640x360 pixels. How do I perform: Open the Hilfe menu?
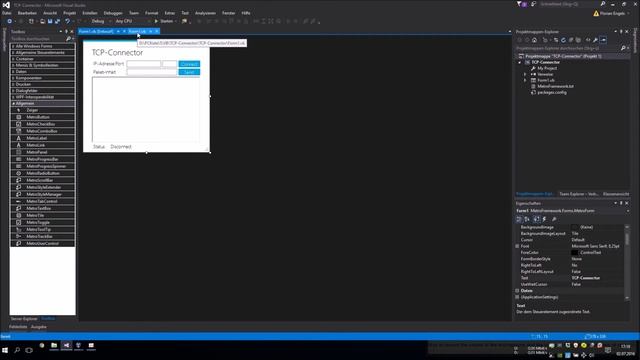point(246,13)
